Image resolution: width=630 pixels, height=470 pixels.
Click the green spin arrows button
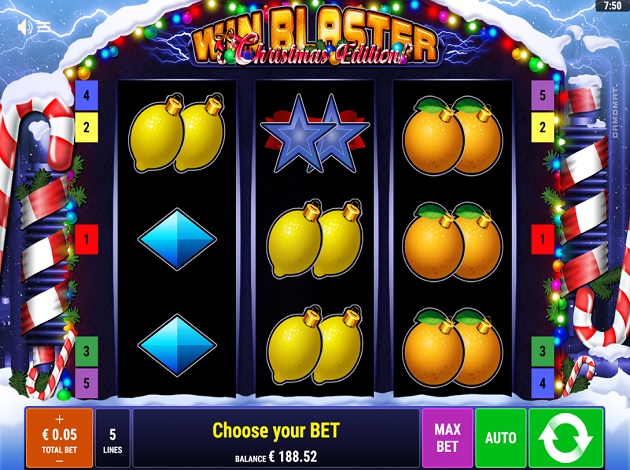click(566, 437)
